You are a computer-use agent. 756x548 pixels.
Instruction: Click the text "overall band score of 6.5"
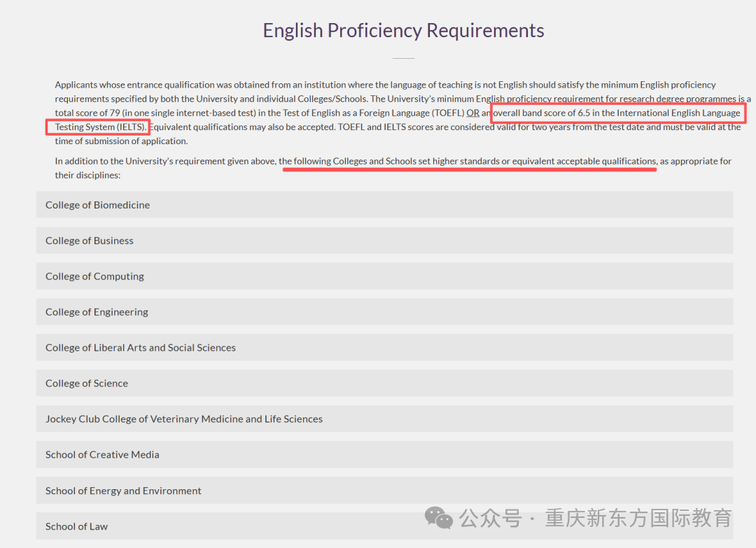click(x=541, y=113)
